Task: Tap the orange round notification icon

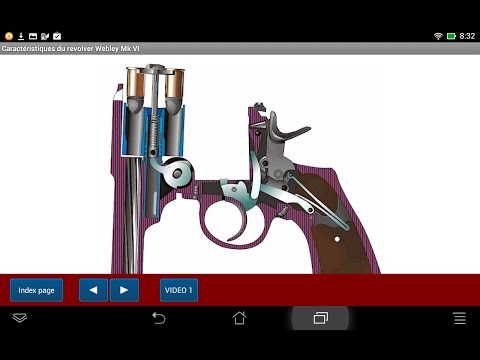Action: [9, 36]
